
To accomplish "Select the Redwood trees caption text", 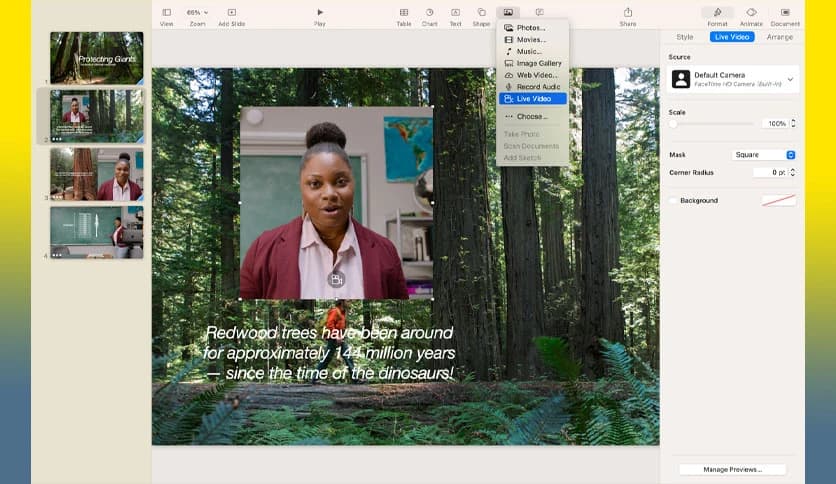I will (x=329, y=353).
